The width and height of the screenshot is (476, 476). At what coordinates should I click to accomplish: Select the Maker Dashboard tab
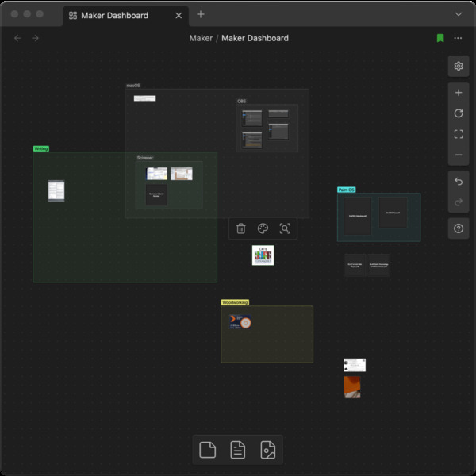[x=114, y=15]
